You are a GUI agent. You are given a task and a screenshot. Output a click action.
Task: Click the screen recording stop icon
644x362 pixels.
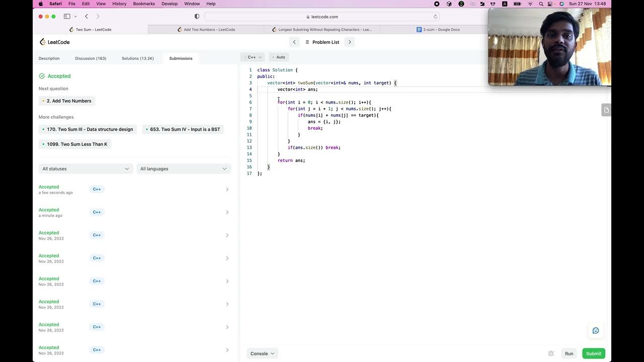tap(437, 4)
